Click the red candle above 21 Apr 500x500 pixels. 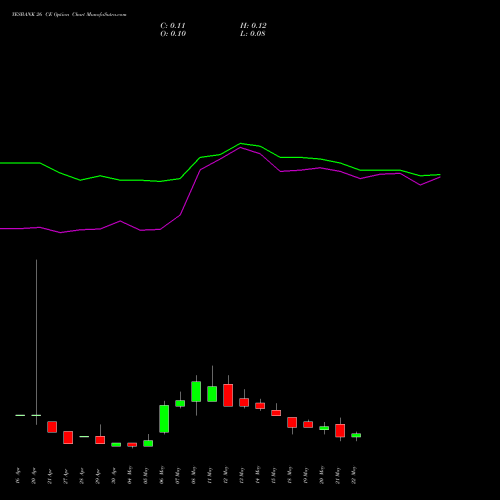[x=52, y=427]
